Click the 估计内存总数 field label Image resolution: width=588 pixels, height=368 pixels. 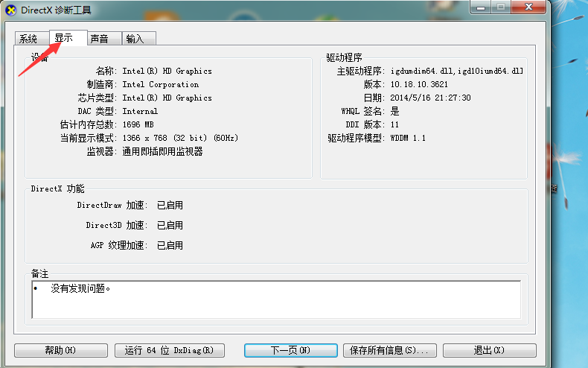point(89,124)
